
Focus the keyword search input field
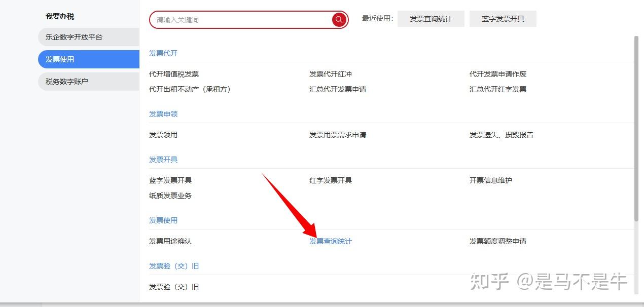[x=241, y=20]
